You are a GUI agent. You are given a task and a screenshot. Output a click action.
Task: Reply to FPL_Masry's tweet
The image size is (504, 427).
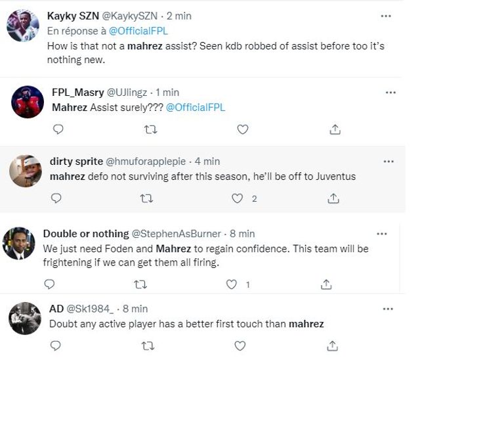58,129
